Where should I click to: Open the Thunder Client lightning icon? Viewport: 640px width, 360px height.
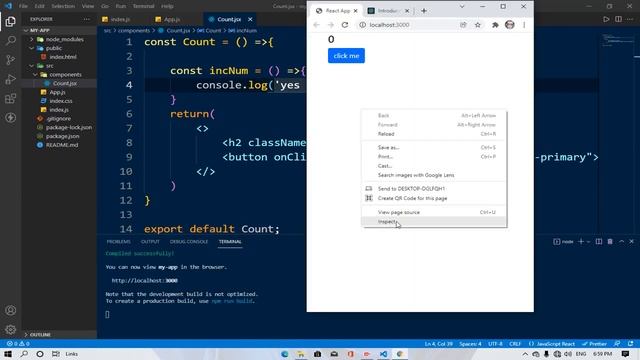pyautogui.click(x=11, y=118)
